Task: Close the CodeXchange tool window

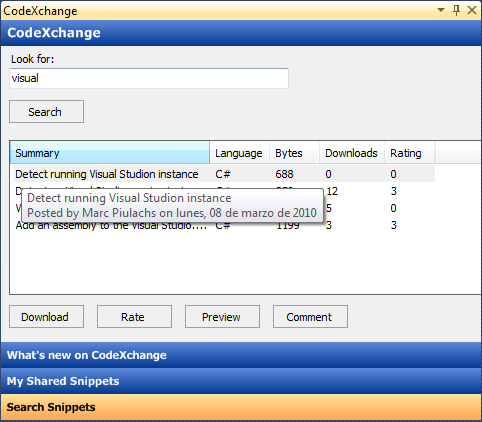Action: (472, 10)
